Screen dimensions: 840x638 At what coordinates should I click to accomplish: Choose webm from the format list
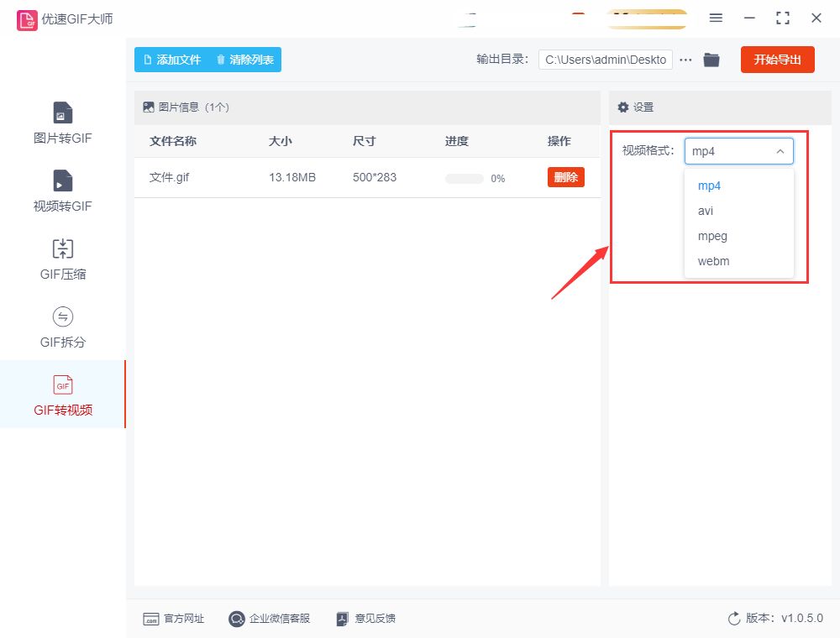click(x=738, y=261)
